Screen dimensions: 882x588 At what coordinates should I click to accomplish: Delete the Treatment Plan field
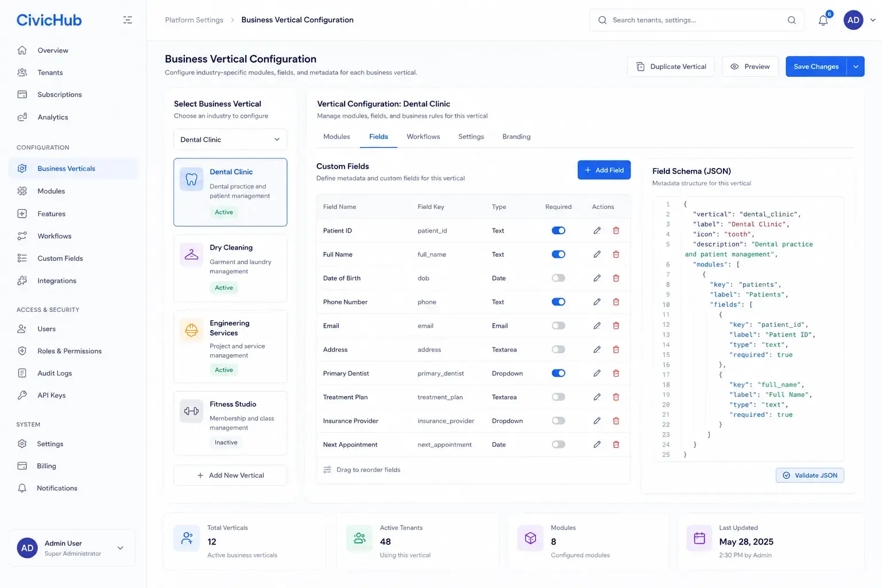616,397
